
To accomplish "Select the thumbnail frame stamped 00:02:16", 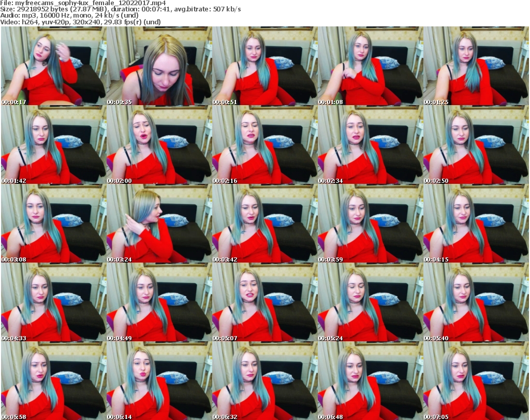I will click(264, 144).
